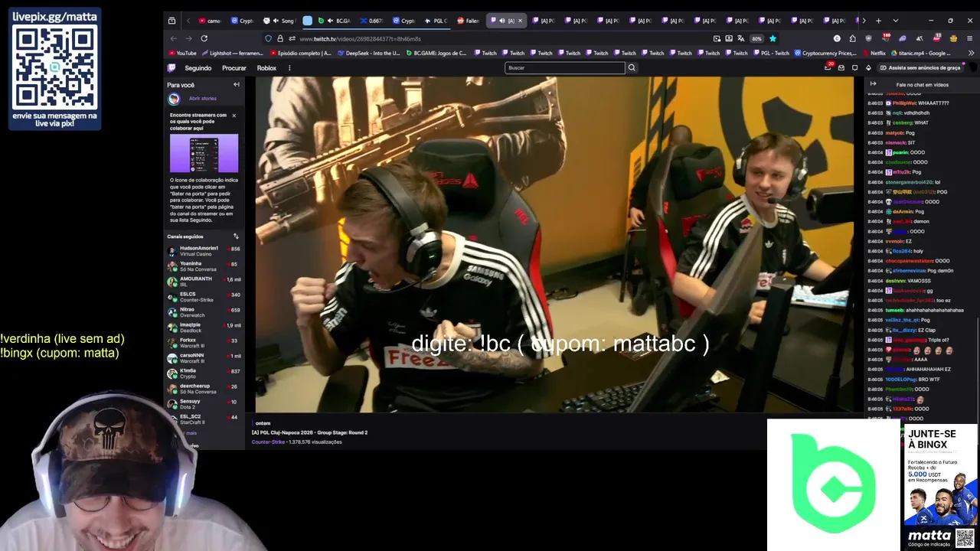Click the twitch.tv address bar URL

pos(360,39)
